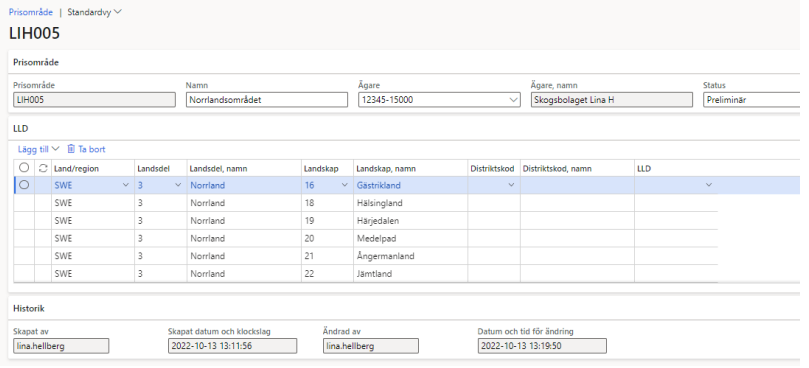This screenshot has width=809, height=368.
Task: Expand the LLD column dropdown arrow
Action: tap(709, 186)
